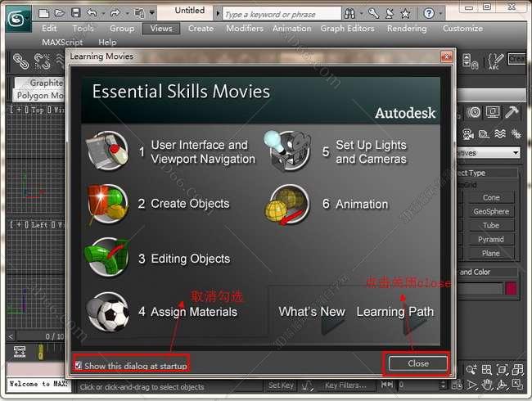Click the object color swatch

pos(512,289)
